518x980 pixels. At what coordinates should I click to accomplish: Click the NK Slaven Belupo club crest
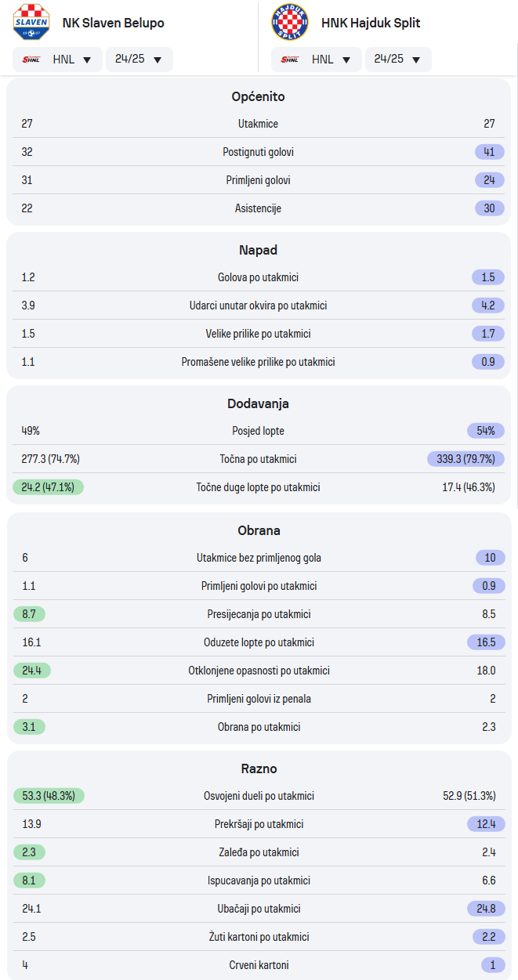tap(31, 23)
